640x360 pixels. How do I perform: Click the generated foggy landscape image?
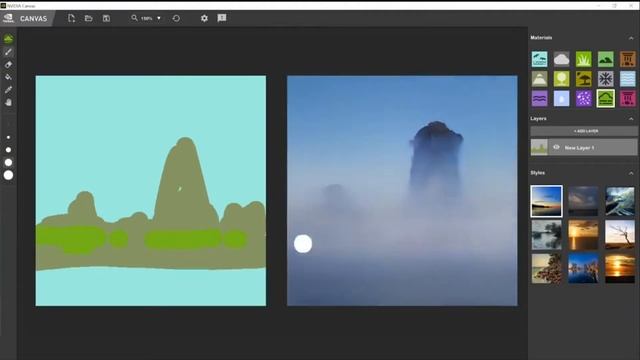(402, 191)
